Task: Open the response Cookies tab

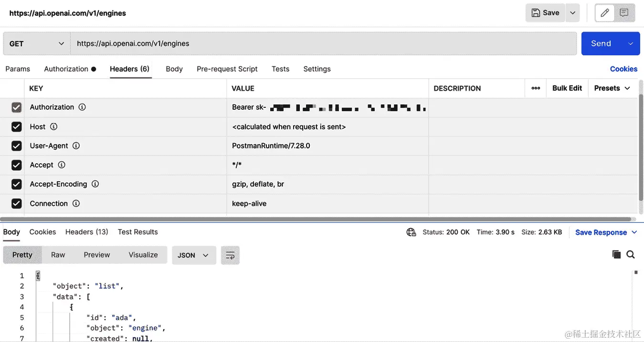Action: pos(42,232)
